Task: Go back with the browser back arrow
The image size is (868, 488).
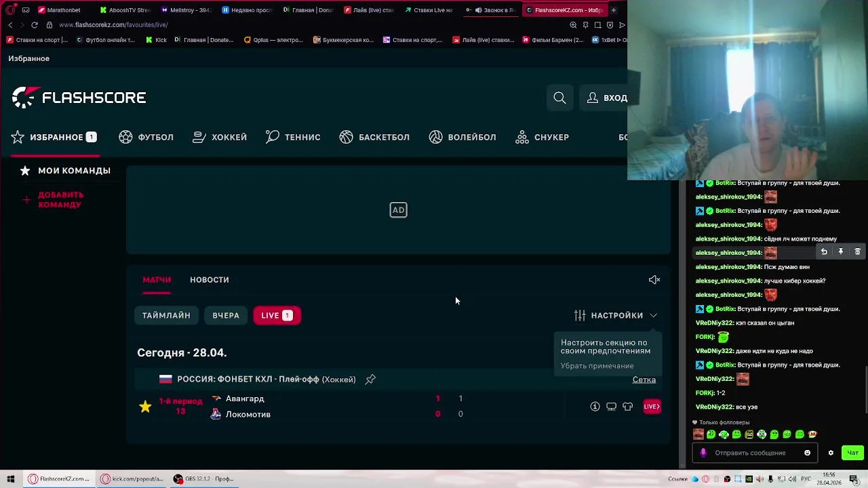Action: [x=10, y=25]
